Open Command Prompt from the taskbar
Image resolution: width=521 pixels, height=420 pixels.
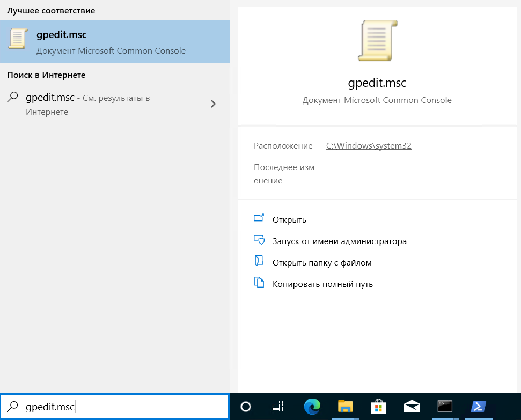click(x=444, y=407)
